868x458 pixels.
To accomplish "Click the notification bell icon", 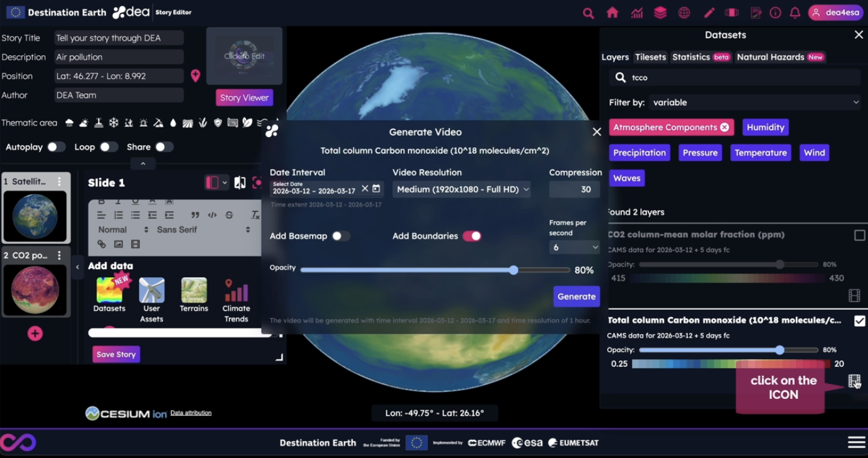I will pos(795,13).
